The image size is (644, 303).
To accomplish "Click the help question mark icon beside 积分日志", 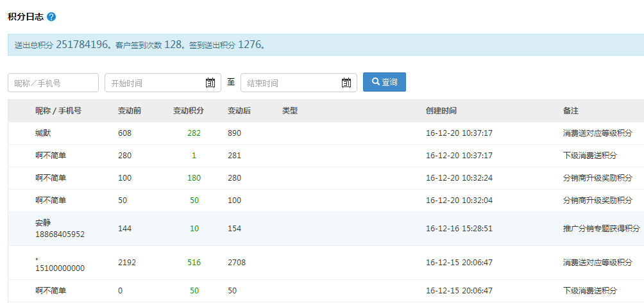I will 51,16.
